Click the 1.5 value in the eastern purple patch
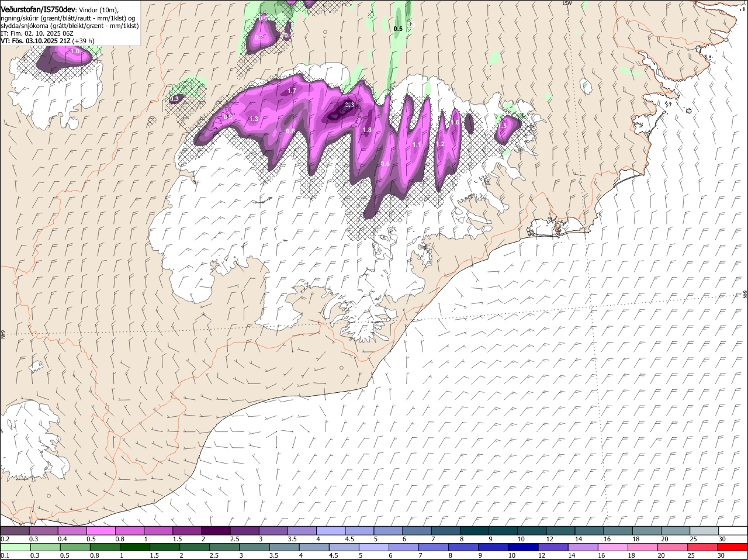748x560 pixels. tap(502, 126)
